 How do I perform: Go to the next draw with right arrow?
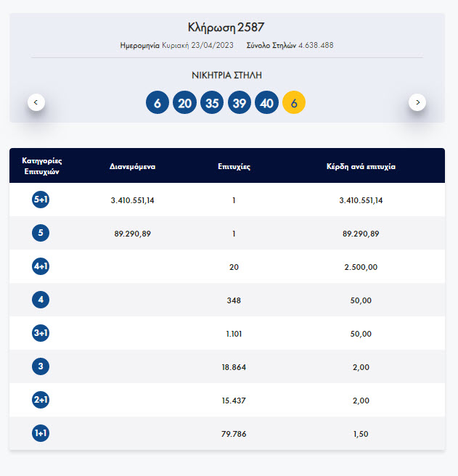417,102
